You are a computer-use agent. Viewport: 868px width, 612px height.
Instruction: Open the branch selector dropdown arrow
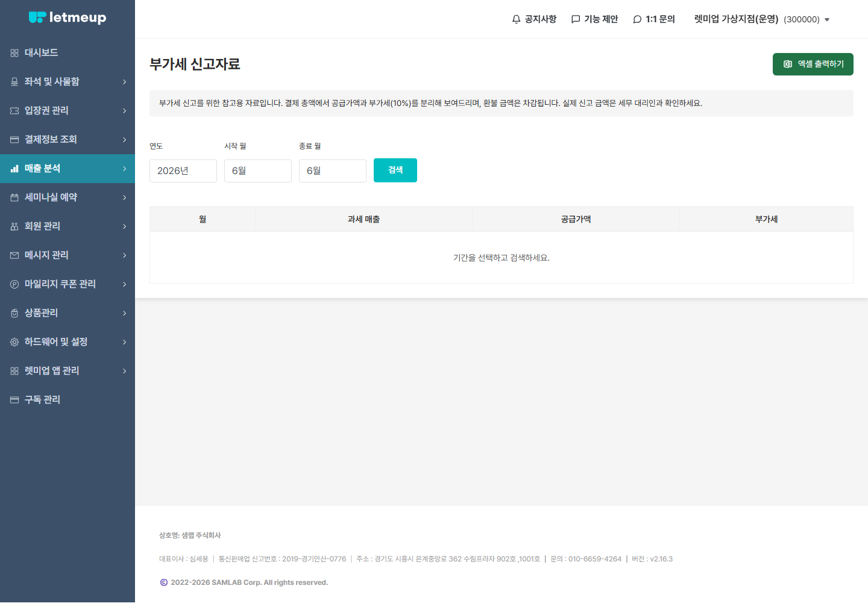pos(827,20)
